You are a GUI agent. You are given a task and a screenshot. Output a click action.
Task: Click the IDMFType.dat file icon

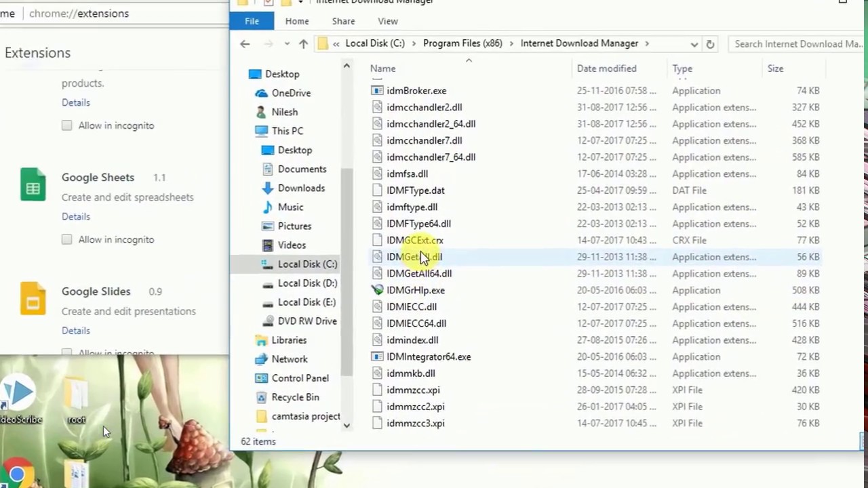click(377, 190)
